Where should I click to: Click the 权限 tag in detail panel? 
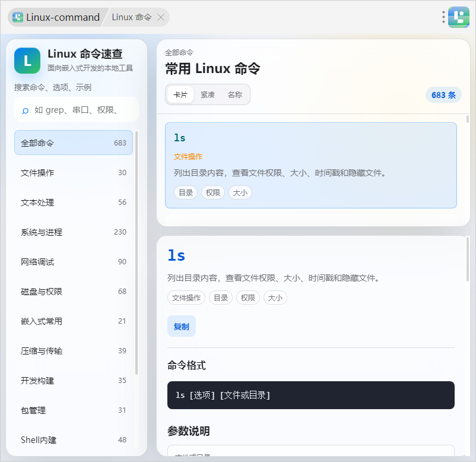point(248,298)
